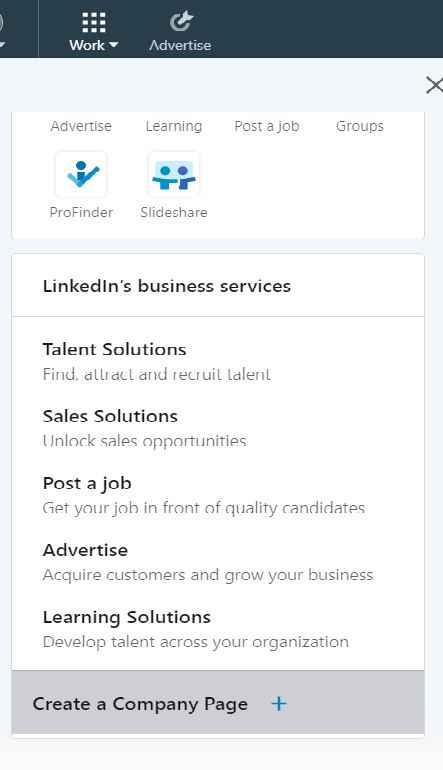443x770 pixels.
Task: Open the Work apps grid icon
Action: [93, 22]
